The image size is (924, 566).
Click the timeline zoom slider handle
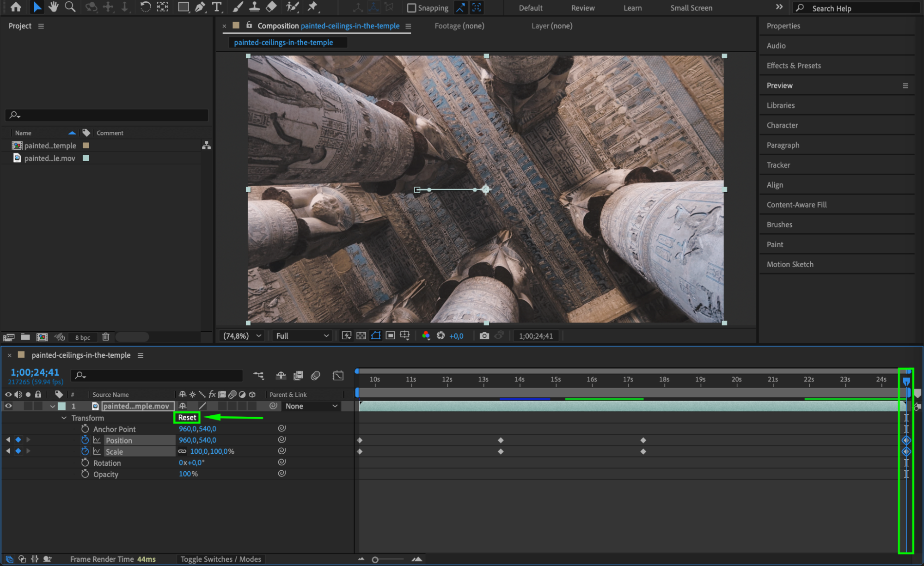[375, 560]
